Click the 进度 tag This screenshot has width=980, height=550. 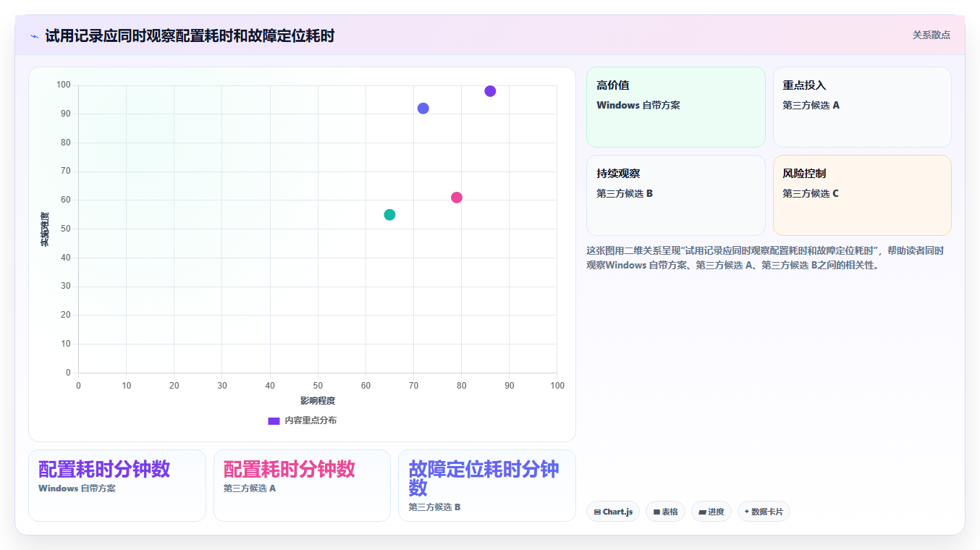[x=711, y=512]
